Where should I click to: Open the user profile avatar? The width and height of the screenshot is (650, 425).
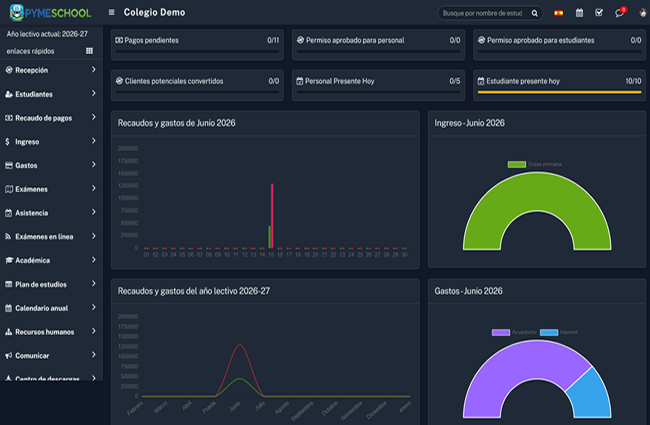[643, 13]
